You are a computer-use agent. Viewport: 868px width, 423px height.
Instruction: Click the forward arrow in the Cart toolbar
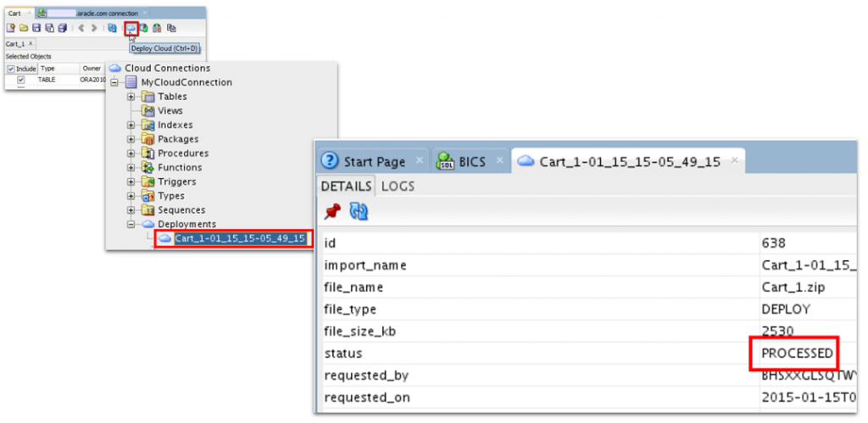[x=93, y=28]
